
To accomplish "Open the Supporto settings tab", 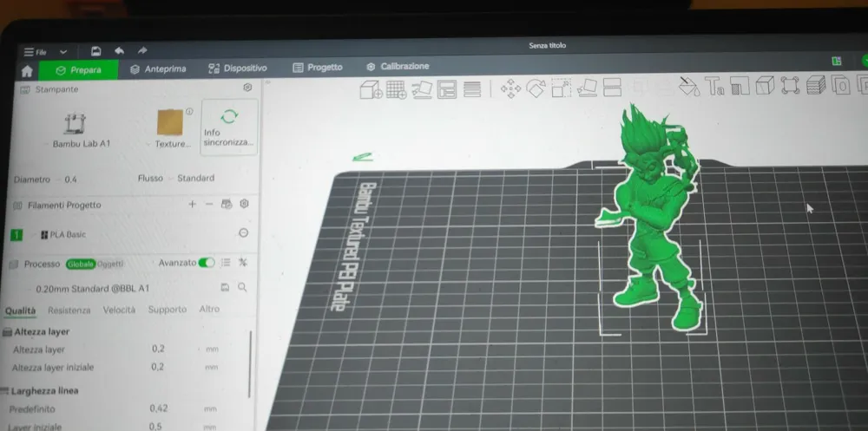I will [x=168, y=310].
